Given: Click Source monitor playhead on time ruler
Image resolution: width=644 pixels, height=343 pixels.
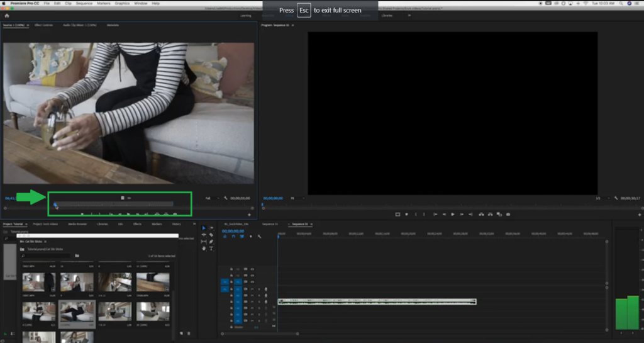Looking at the screenshot, I should click(55, 204).
